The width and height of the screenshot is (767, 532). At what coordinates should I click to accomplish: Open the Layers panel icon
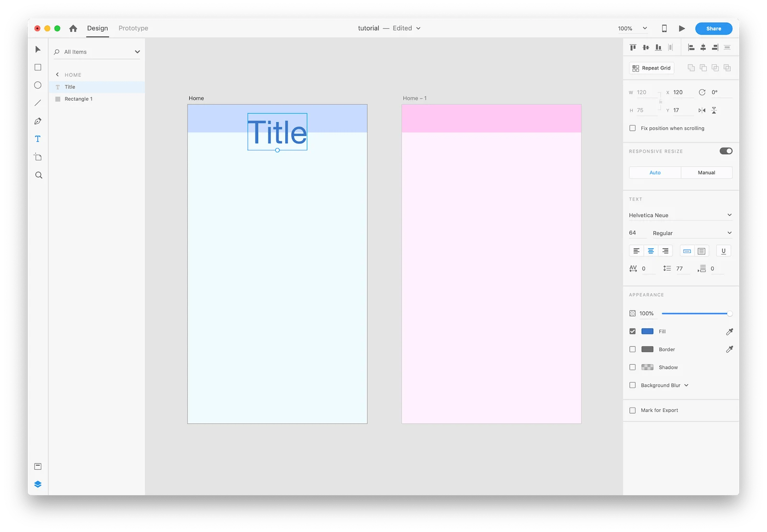pos(38,484)
